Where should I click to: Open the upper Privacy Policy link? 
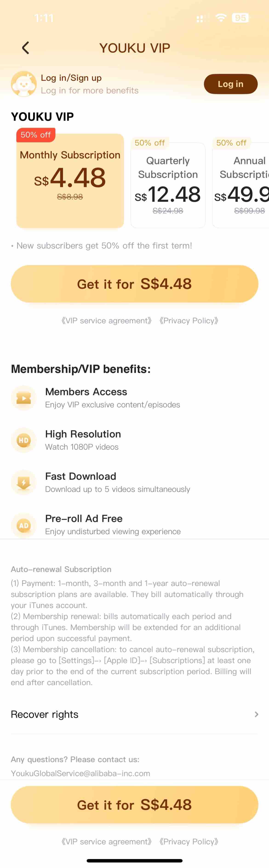coord(189,320)
